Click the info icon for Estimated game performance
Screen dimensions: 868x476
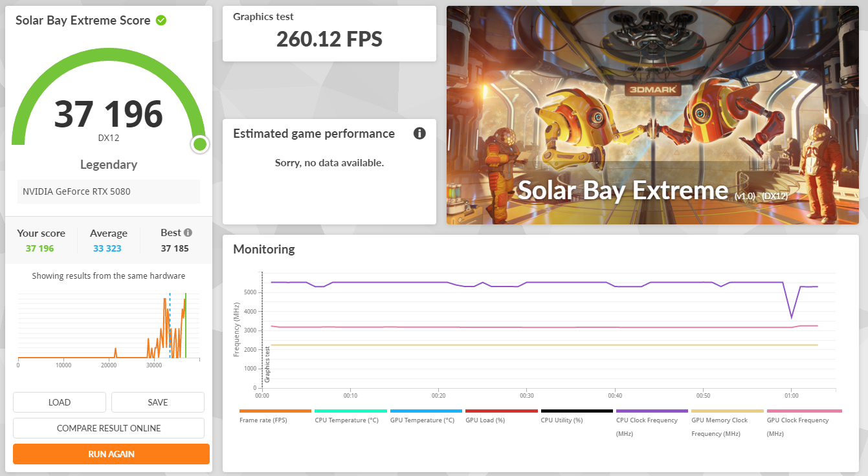coord(419,134)
